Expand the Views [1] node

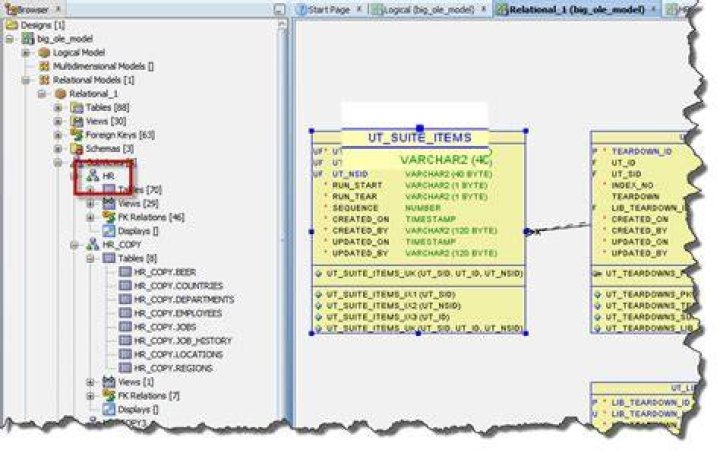[90, 382]
